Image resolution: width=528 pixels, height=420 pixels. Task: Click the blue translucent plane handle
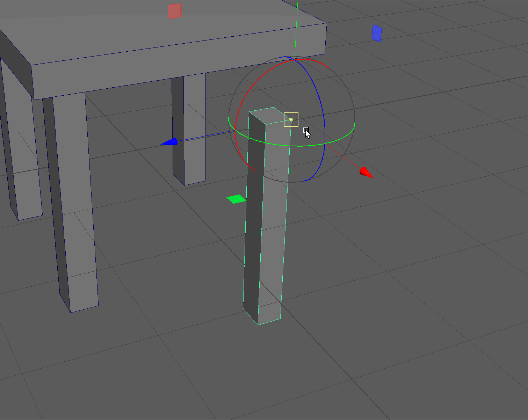click(x=377, y=33)
